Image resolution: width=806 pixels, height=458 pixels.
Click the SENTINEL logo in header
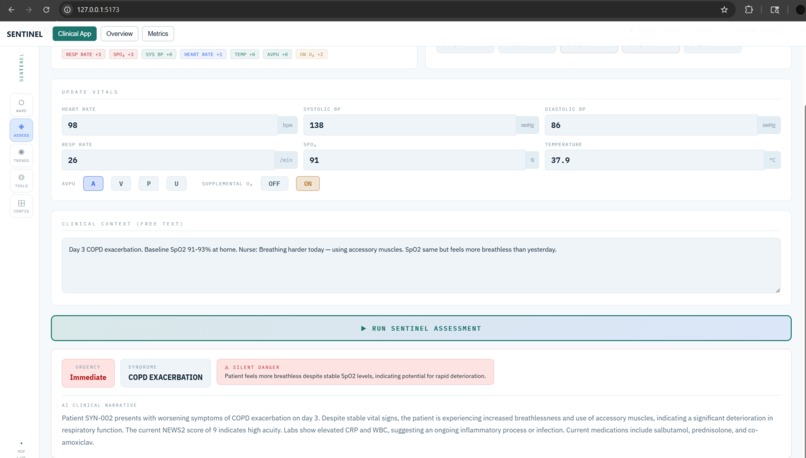(25, 34)
